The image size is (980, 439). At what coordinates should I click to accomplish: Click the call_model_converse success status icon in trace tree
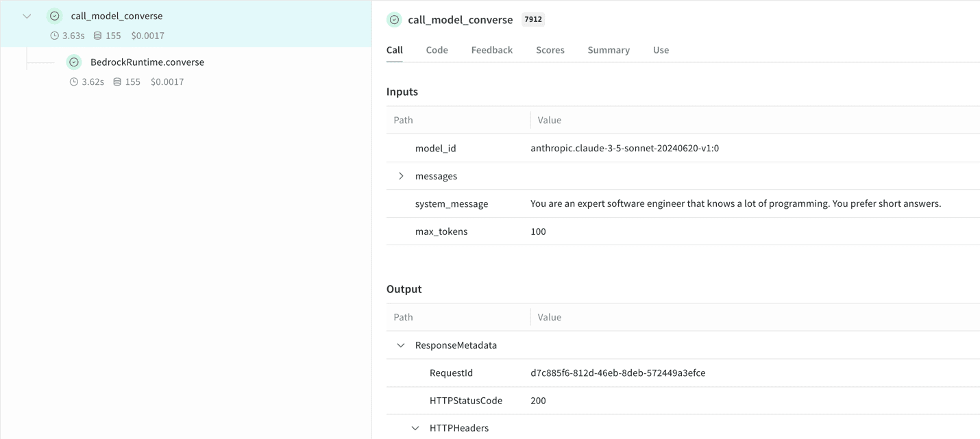coord(55,16)
